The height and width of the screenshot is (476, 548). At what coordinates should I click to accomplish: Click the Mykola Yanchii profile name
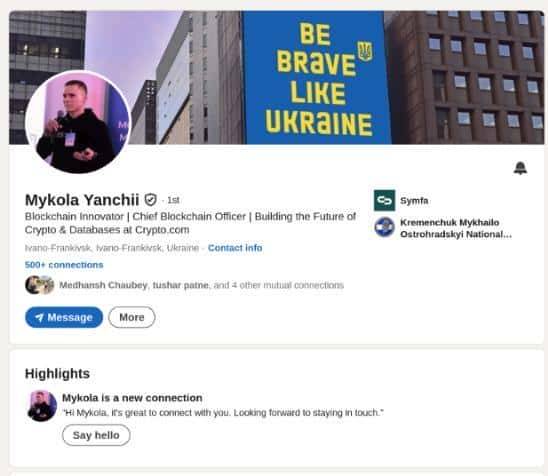click(x=82, y=200)
